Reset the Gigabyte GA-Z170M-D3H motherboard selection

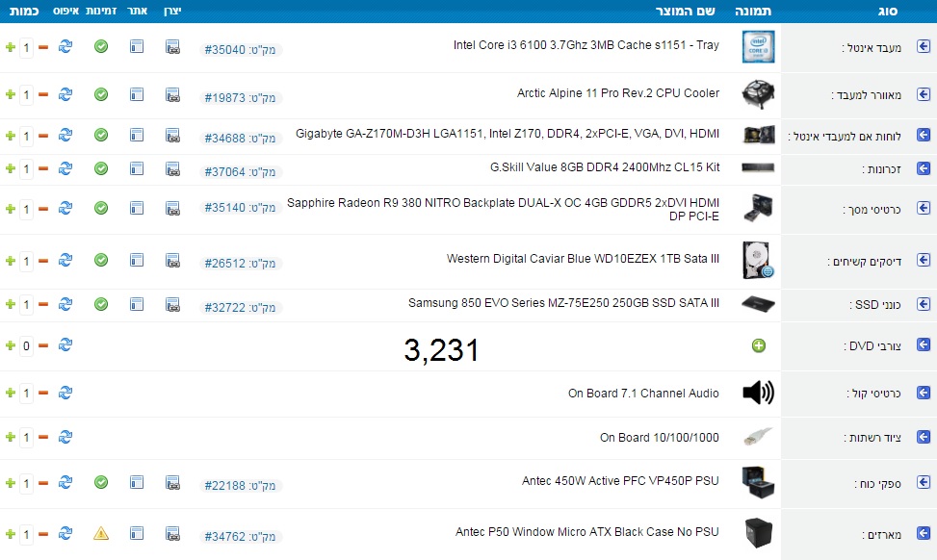pos(65,135)
